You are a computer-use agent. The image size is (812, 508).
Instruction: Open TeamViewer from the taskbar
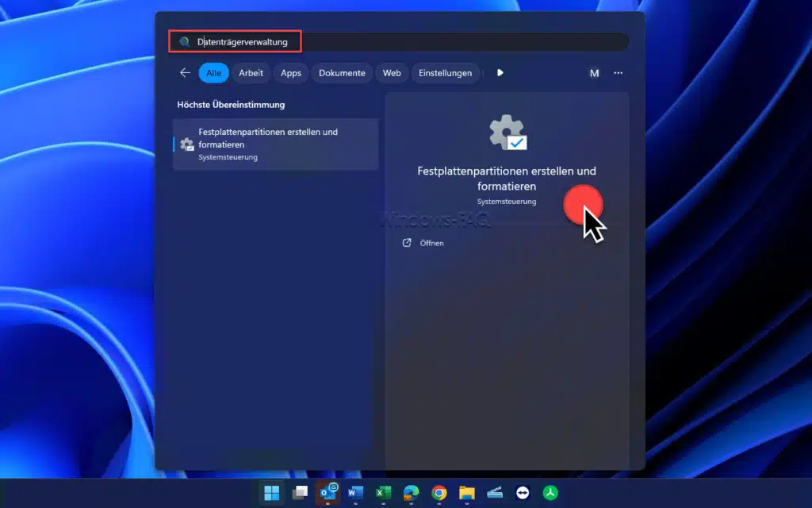[523, 492]
